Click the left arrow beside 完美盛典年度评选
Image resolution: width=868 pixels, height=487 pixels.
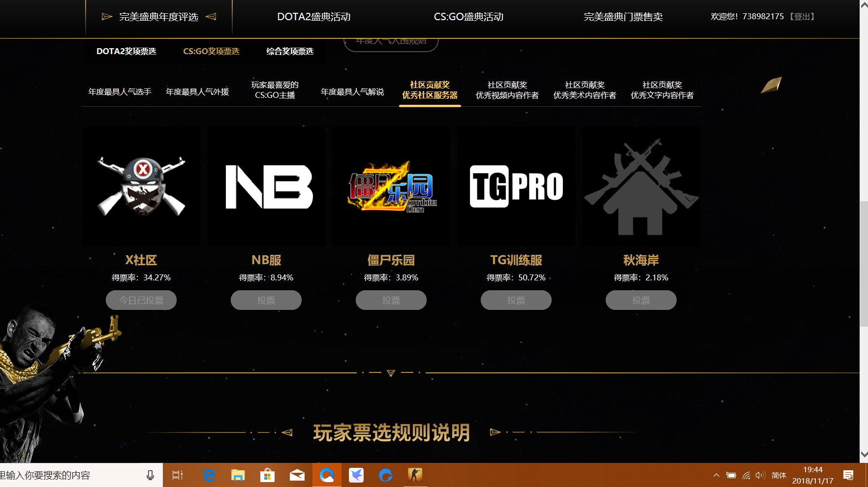click(106, 16)
